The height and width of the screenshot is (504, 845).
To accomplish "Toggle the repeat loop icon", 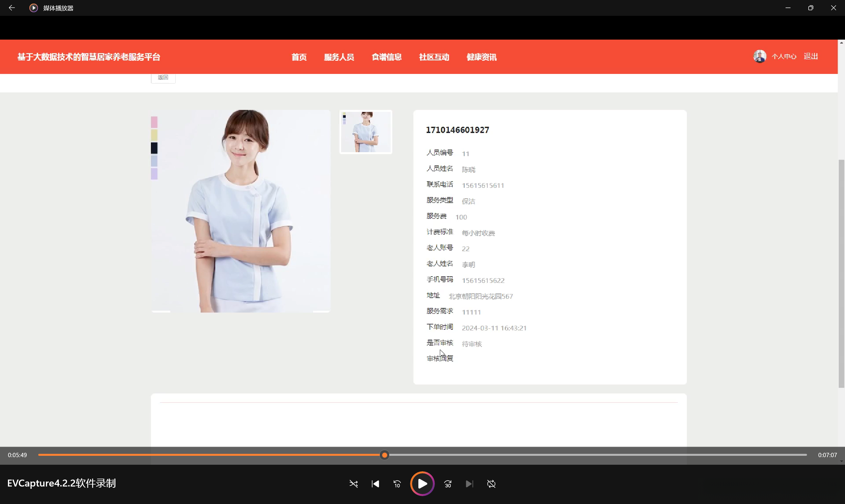I will (491, 484).
